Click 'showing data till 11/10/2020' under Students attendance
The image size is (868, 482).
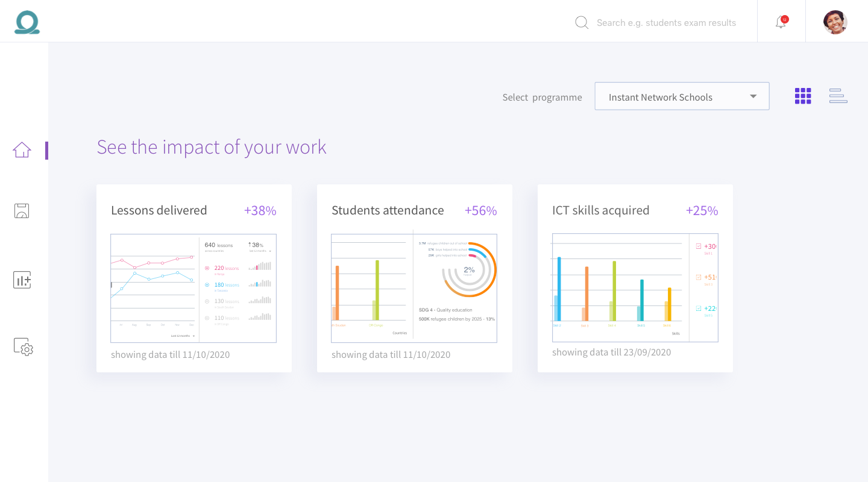point(391,355)
